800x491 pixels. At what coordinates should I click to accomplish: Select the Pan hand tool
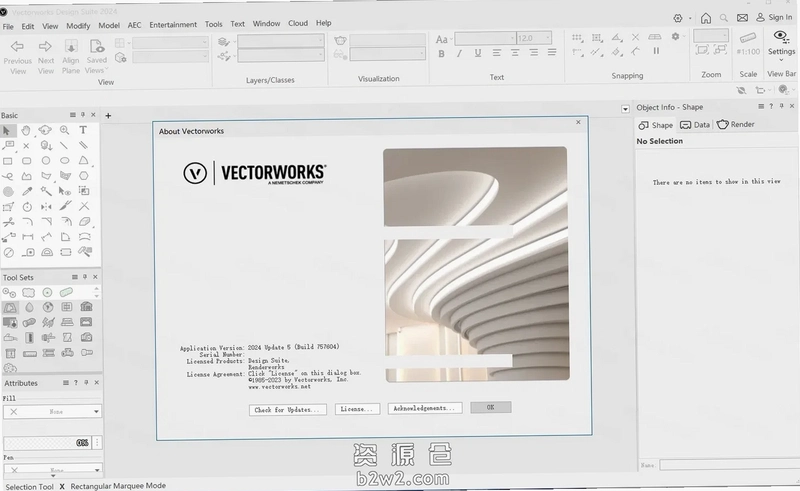pyautogui.click(x=26, y=131)
